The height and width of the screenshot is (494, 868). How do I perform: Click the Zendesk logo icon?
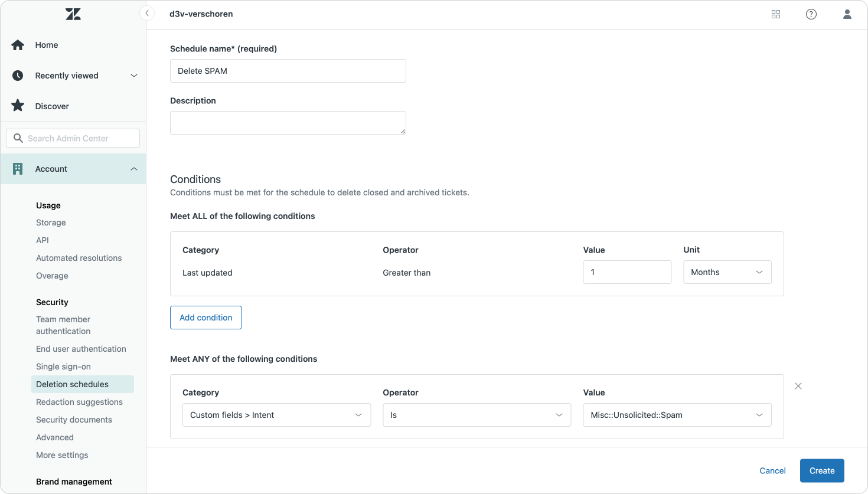(x=73, y=14)
